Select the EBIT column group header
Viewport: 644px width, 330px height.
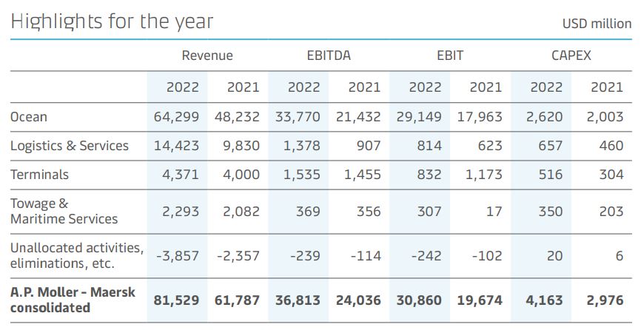tap(450, 55)
